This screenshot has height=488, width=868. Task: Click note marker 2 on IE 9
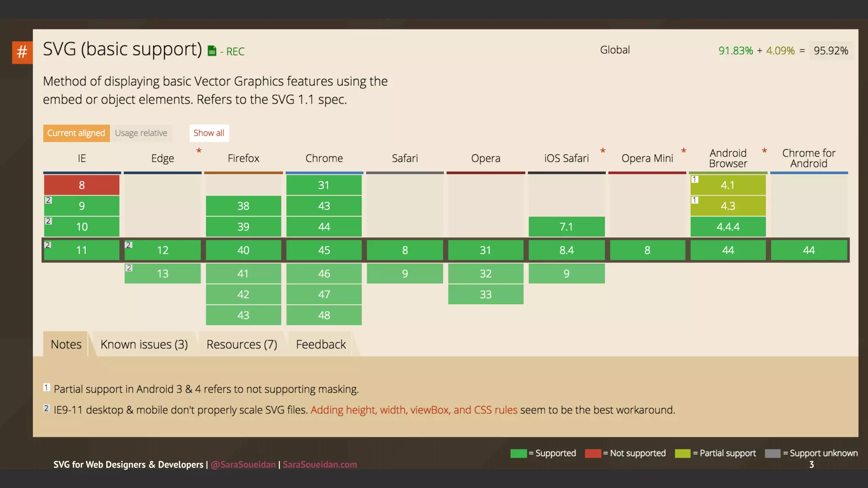pos(48,200)
